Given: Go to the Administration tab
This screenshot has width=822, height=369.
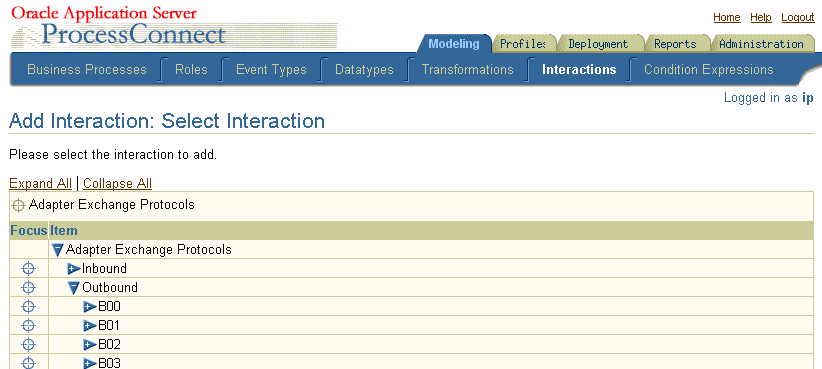Looking at the screenshot, I should tap(761, 44).
